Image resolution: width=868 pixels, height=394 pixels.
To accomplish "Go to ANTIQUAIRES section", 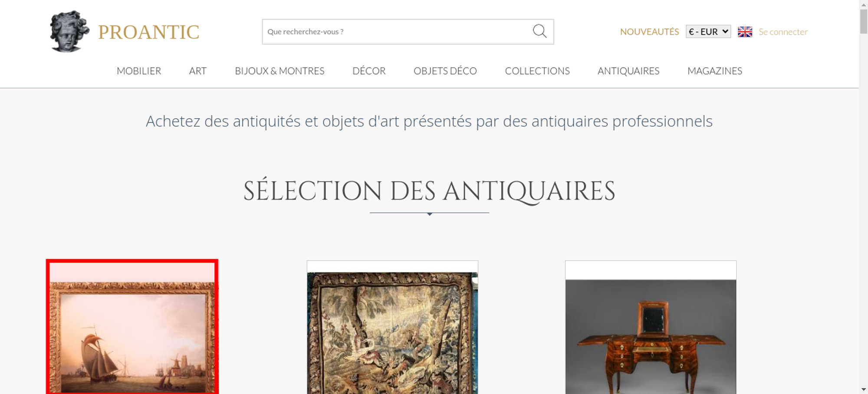I will pos(628,71).
